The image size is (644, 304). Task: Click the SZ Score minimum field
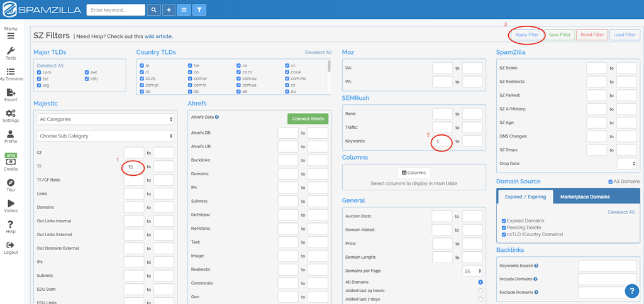point(597,68)
